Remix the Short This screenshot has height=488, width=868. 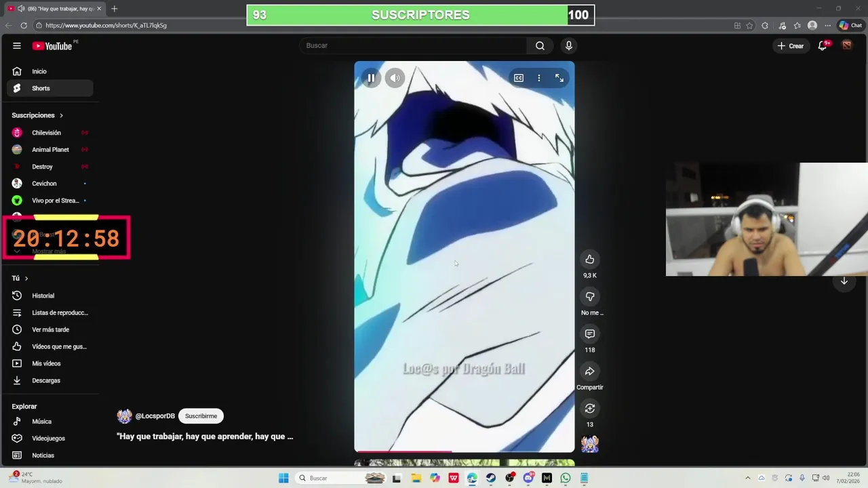(590, 408)
